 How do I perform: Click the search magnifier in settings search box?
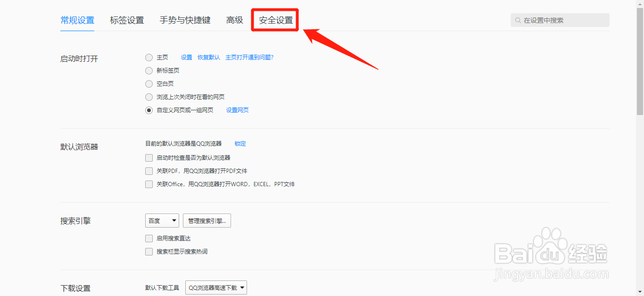coord(519,20)
